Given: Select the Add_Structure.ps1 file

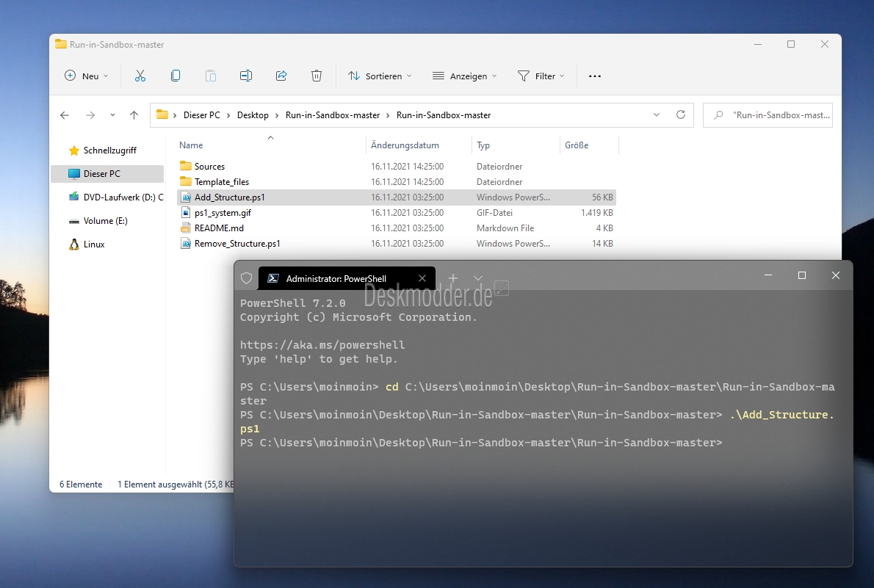Looking at the screenshot, I should (397, 197).
